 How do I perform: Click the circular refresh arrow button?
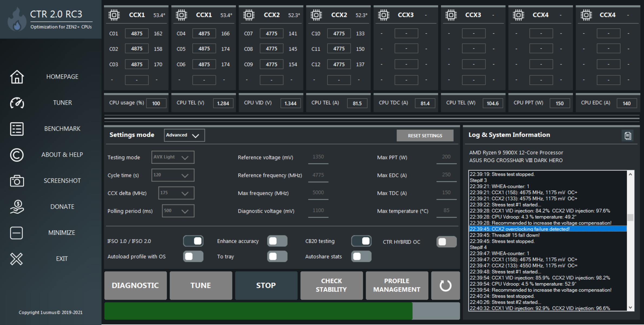445,285
